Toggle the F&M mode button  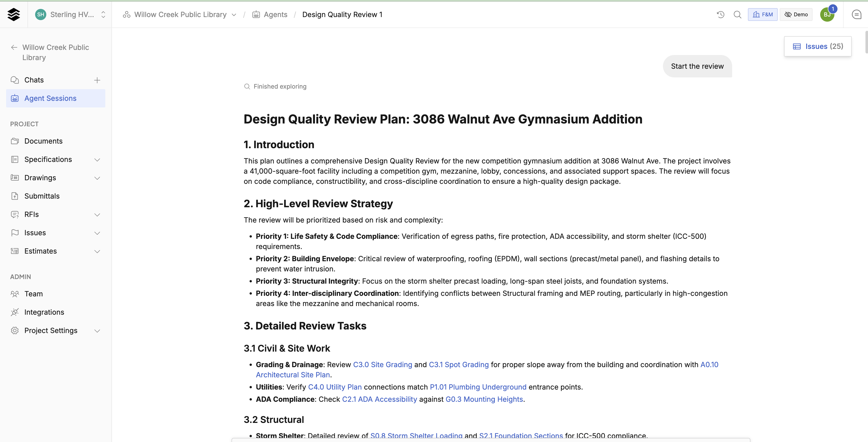pyautogui.click(x=762, y=15)
